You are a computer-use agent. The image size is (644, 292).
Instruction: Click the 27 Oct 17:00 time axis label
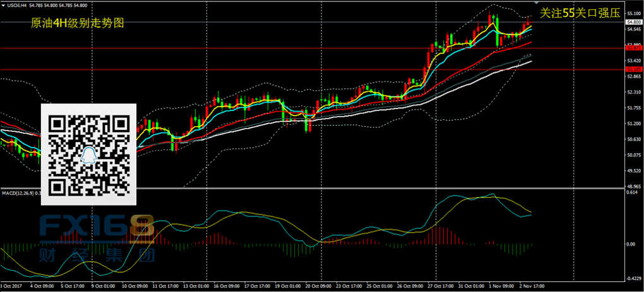(439, 286)
